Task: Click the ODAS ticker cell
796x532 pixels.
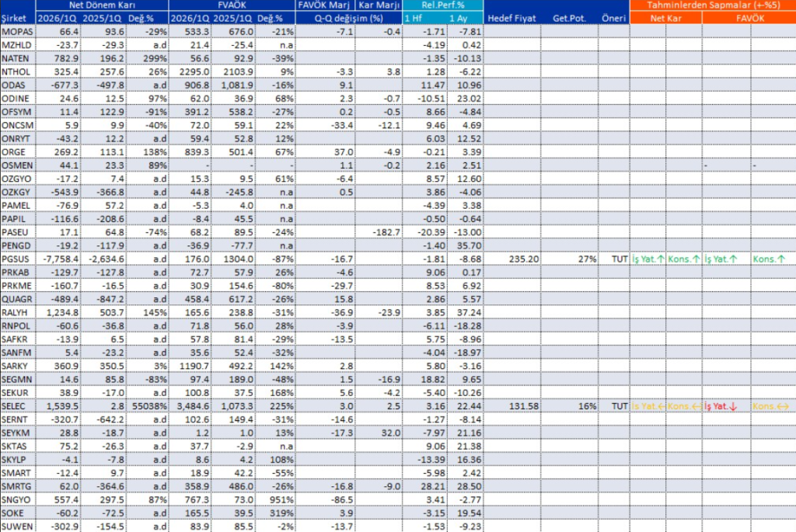Action: coord(17,85)
